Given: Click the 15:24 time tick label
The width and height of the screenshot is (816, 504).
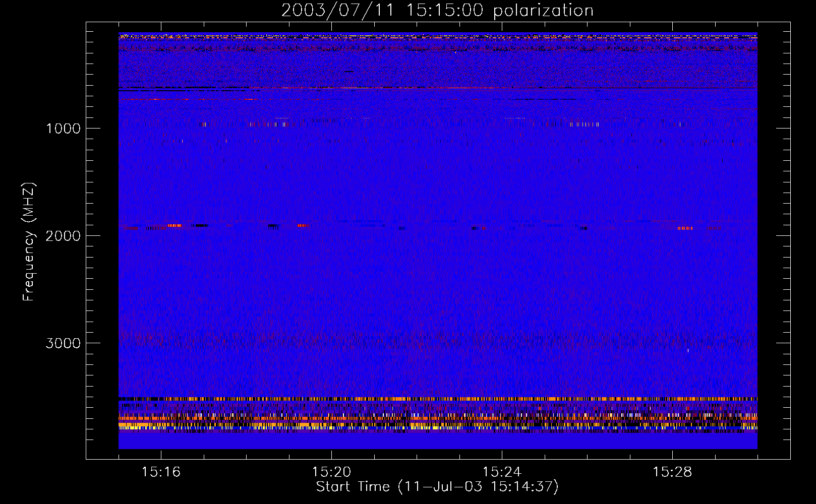Looking at the screenshot, I should point(502,472).
